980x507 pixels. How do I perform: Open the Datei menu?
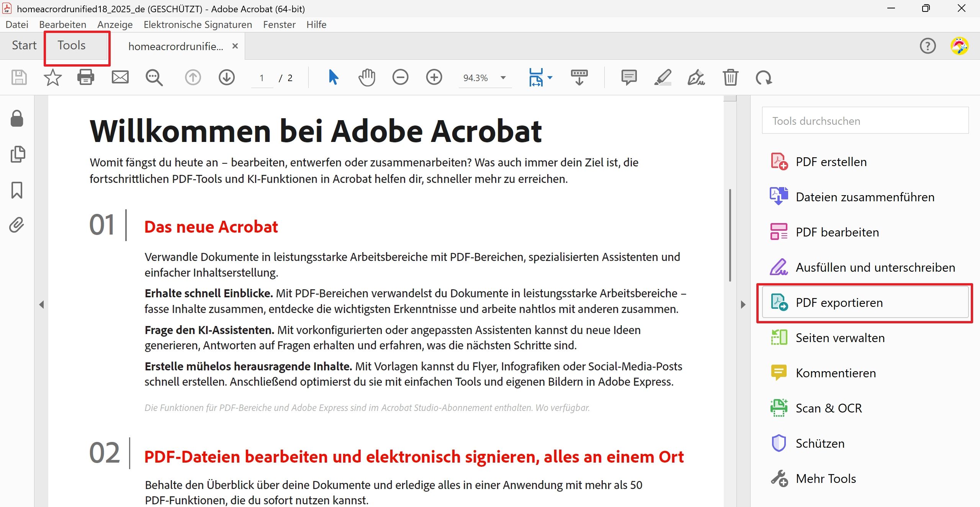tap(17, 24)
